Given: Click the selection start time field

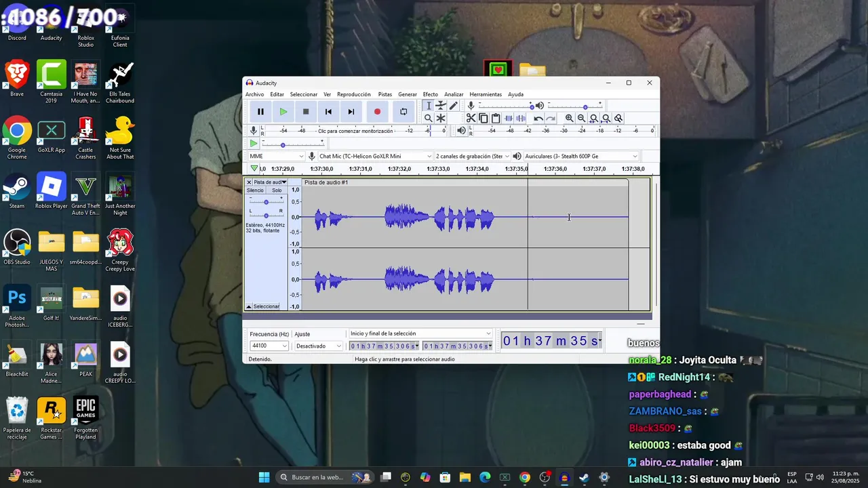Looking at the screenshot, I should pos(383,346).
